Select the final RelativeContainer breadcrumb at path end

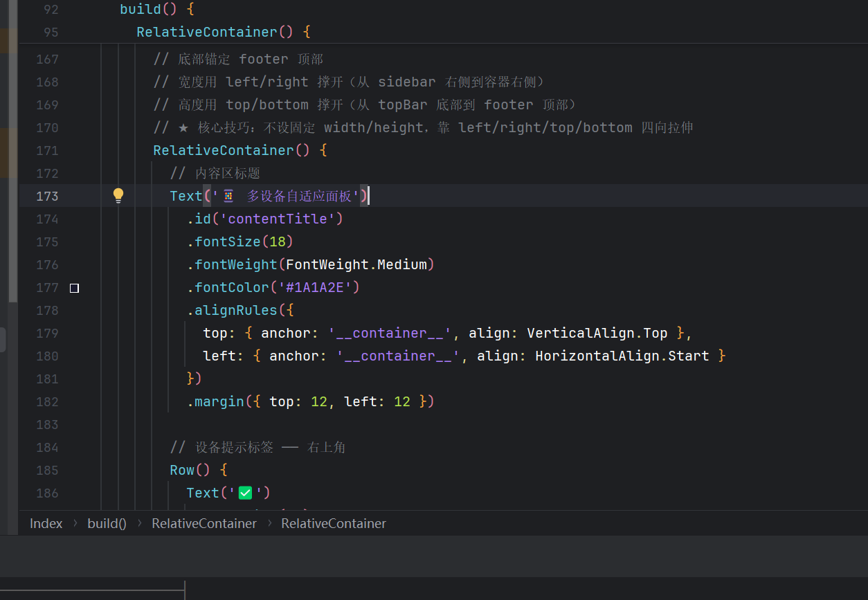point(334,524)
